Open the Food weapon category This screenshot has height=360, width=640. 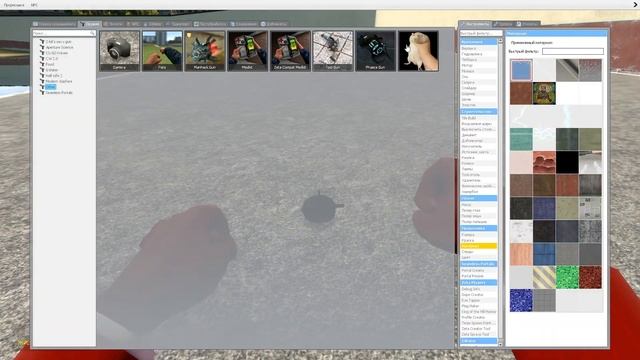click(x=50, y=64)
